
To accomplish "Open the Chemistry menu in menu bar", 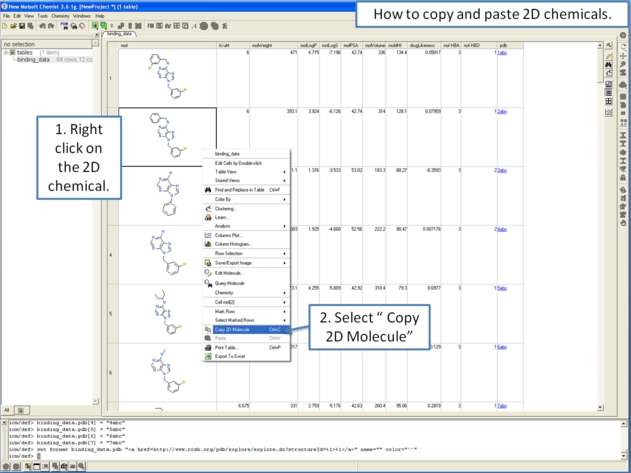I will [61, 16].
